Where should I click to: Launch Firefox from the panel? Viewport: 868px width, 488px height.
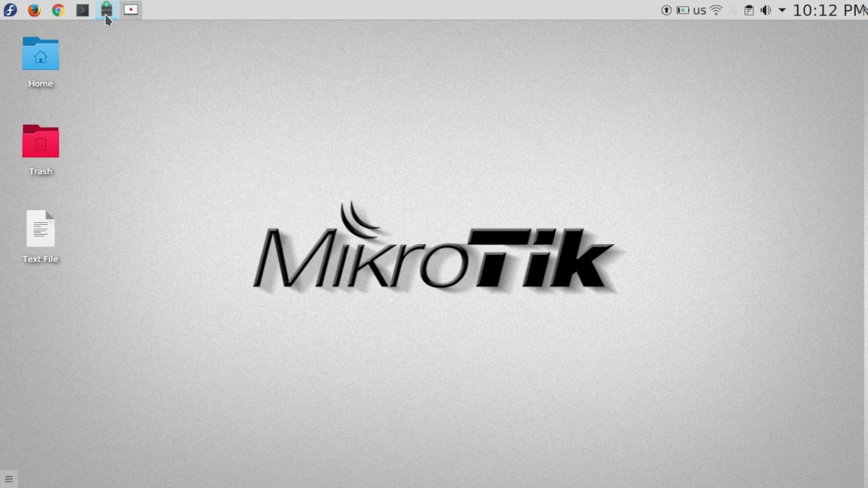tap(34, 10)
